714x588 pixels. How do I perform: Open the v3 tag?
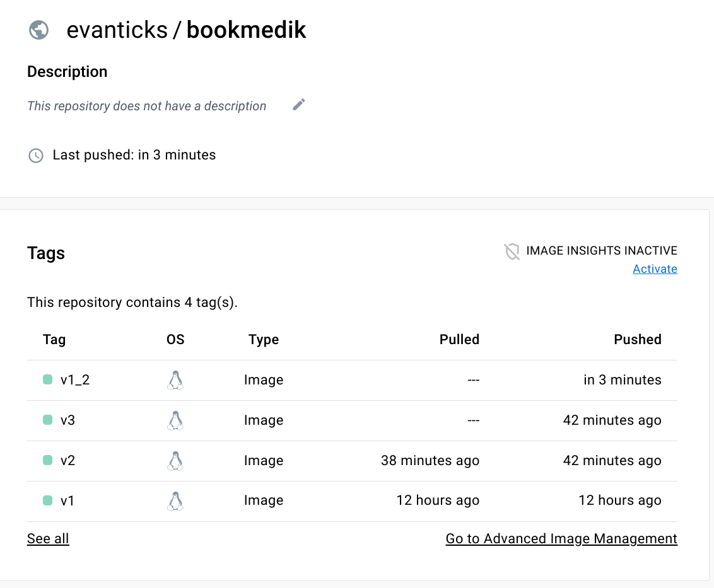click(x=67, y=420)
